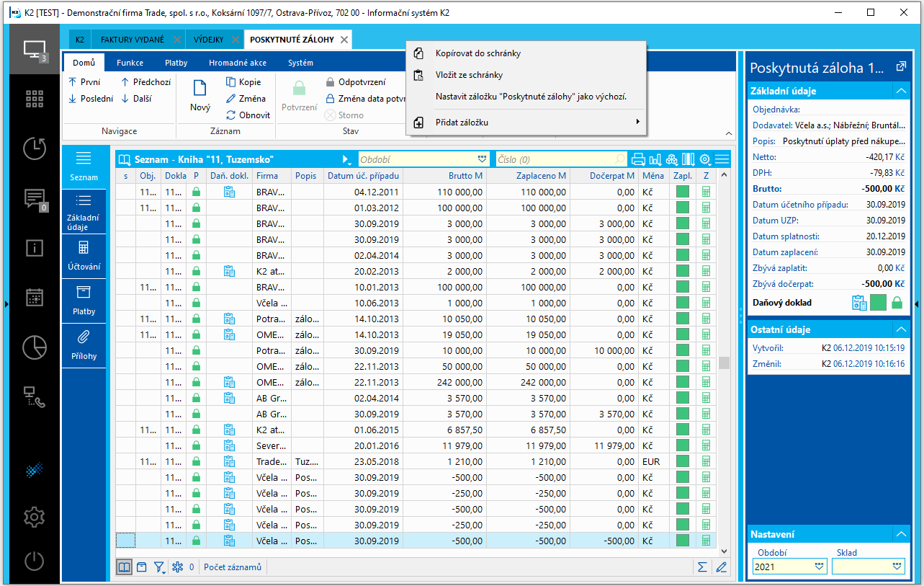Click the Obnovit button in the ribbon

tap(248, 115)
